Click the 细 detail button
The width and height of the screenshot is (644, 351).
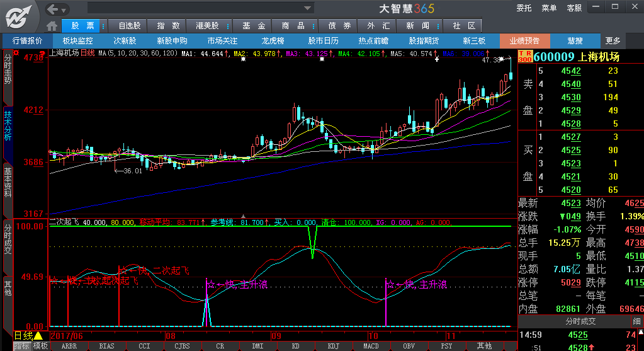tap(636, 321)
